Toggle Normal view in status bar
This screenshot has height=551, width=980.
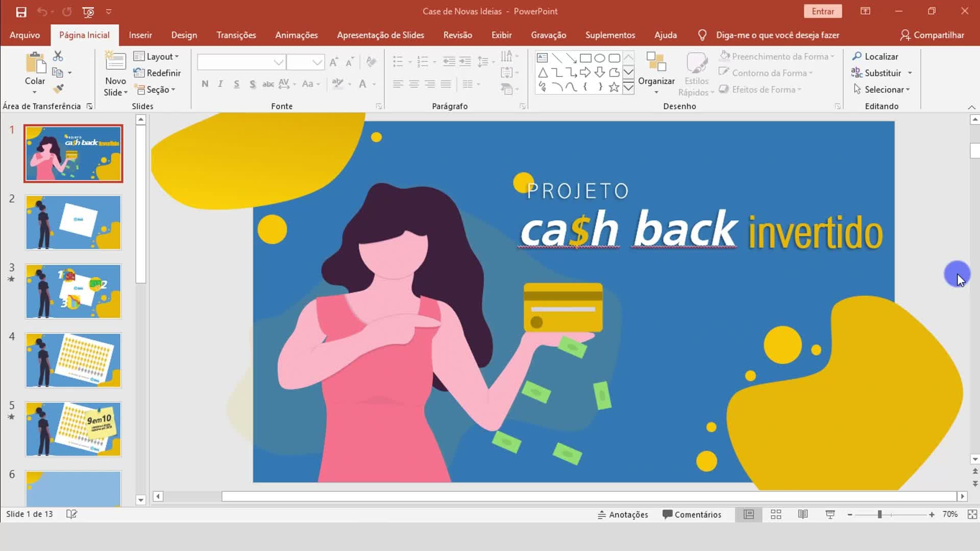pos(749,514)
